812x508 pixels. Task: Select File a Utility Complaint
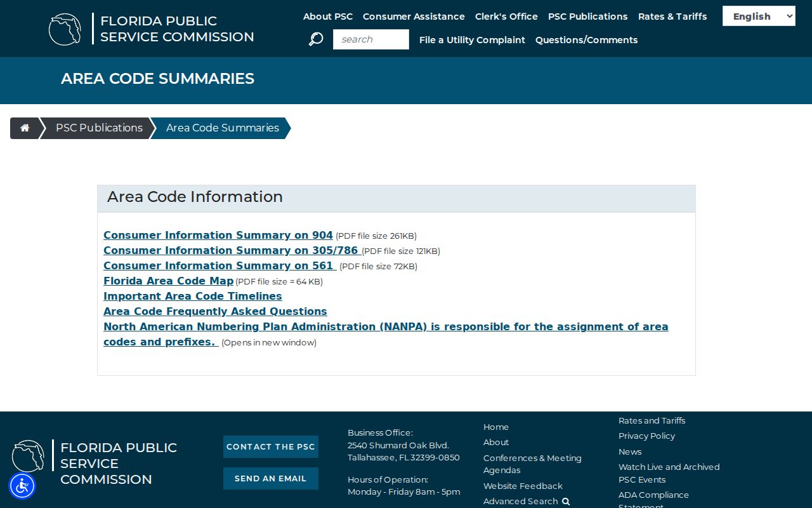[x=472, y=40]
